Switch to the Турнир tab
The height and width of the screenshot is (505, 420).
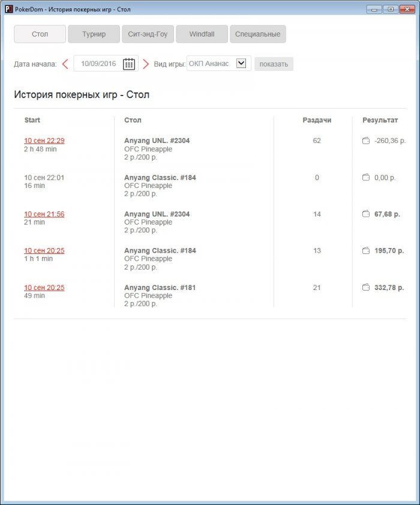[x=94, y=34]
